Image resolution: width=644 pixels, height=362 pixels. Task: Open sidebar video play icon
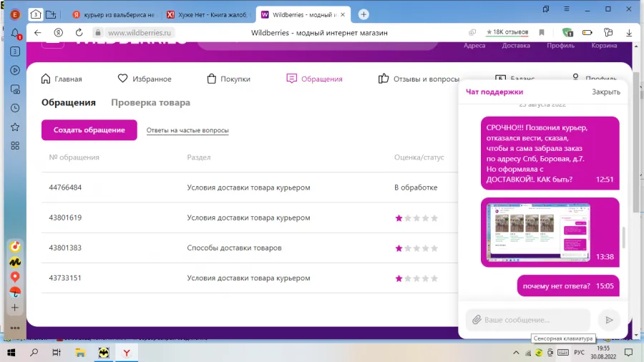click(x=15, y=70)
